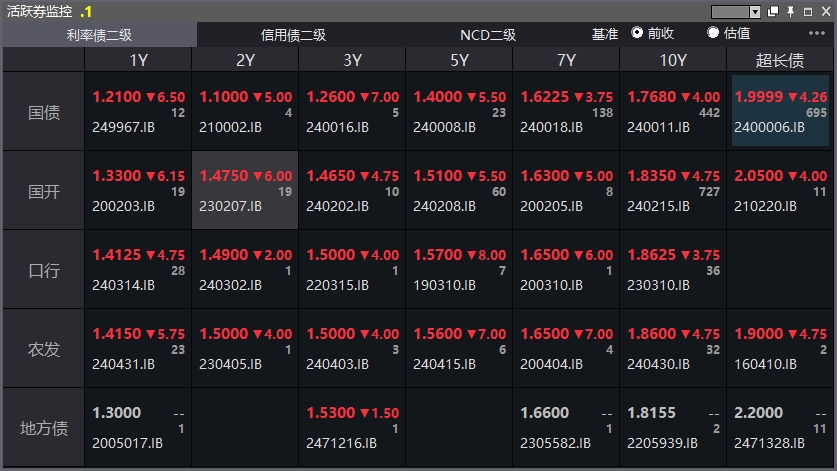The width and height of the screenshot is (837, 471).
Task: Maximize the 活跃券监控 panel
Action: pyautogui.click(x=807, y=11)
